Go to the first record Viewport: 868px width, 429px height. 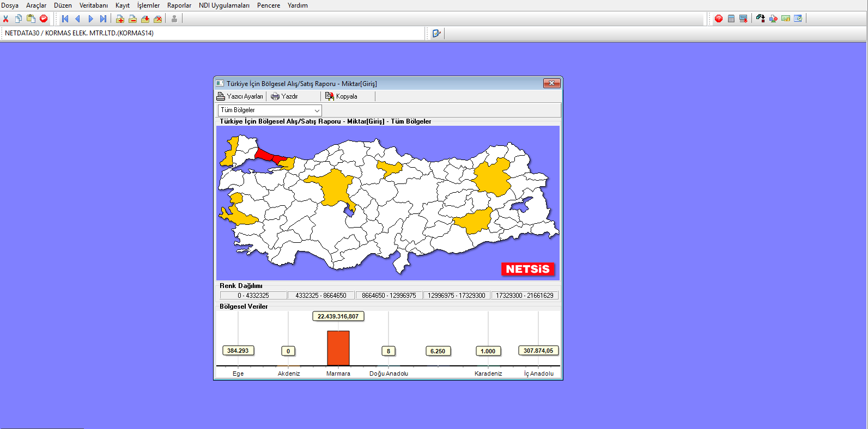point(65,19)
